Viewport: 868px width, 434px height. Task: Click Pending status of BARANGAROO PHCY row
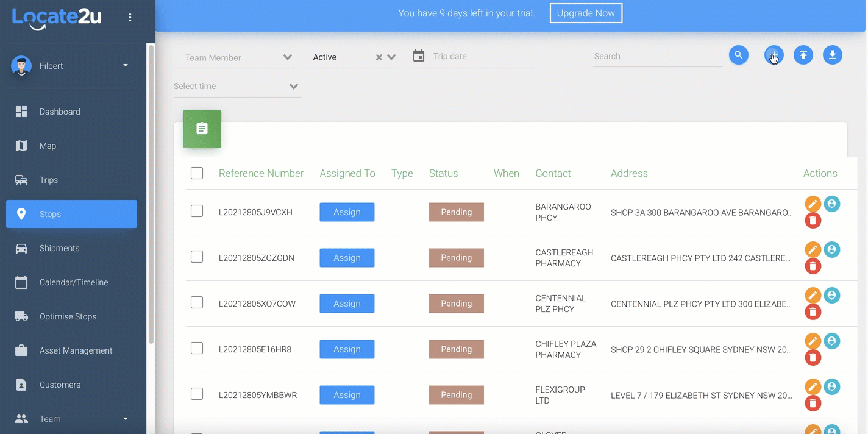coord(457,212)
